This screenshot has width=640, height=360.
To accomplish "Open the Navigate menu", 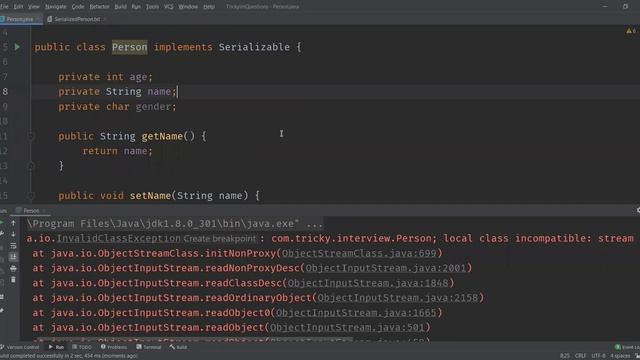I will pos(56,7).
